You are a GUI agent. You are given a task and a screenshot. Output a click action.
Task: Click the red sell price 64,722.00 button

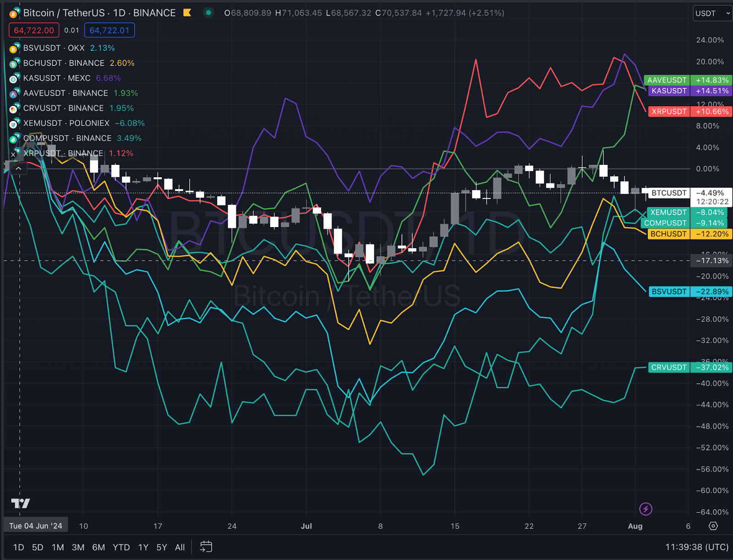pyautogui.click(x=34, y=30)
